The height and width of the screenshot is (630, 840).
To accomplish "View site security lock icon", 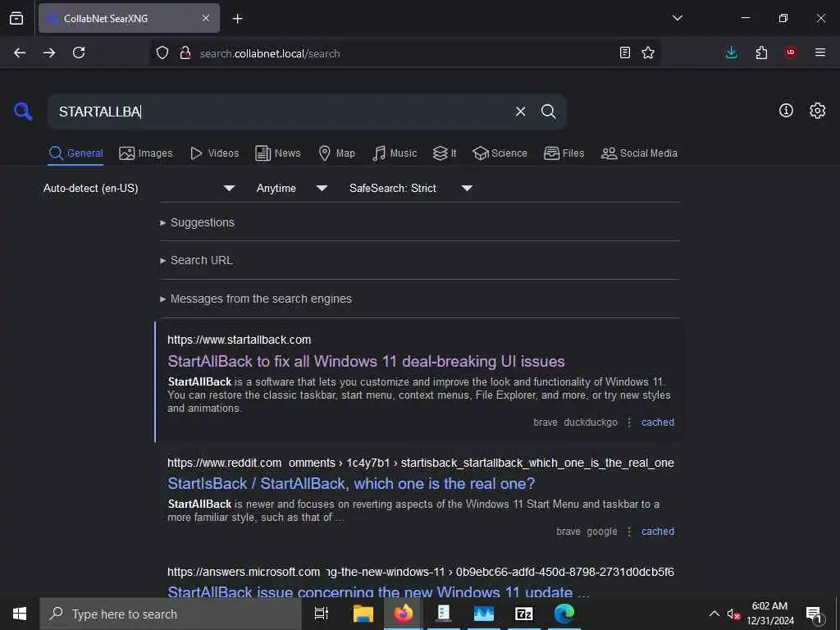I will click(185, 52).
